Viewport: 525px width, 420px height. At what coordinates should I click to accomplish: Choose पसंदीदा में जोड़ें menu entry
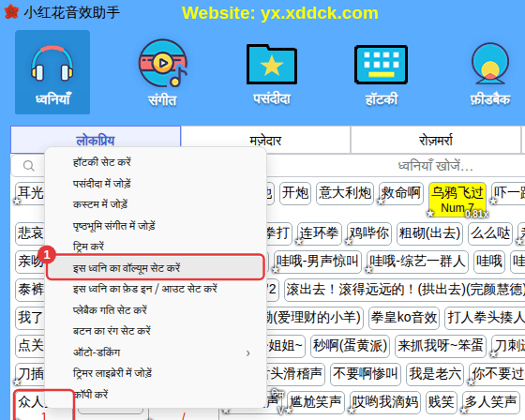(x=156, y=183)
